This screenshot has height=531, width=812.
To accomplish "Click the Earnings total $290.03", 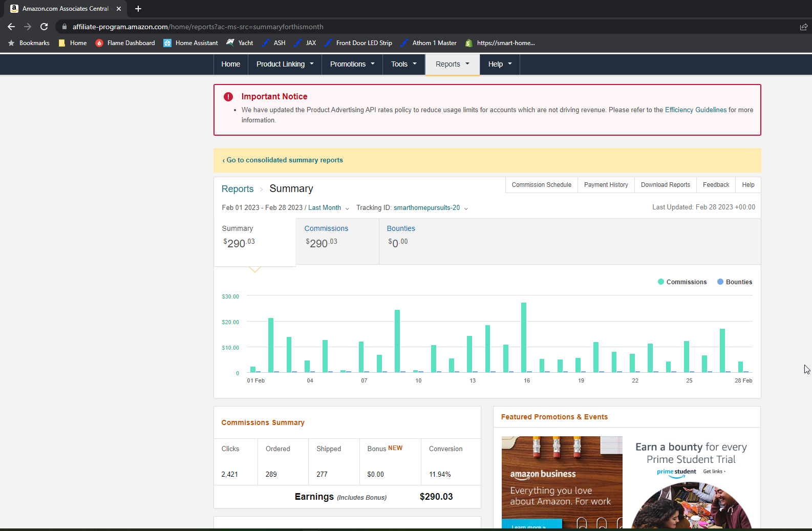I will click(x=436, y=497).
